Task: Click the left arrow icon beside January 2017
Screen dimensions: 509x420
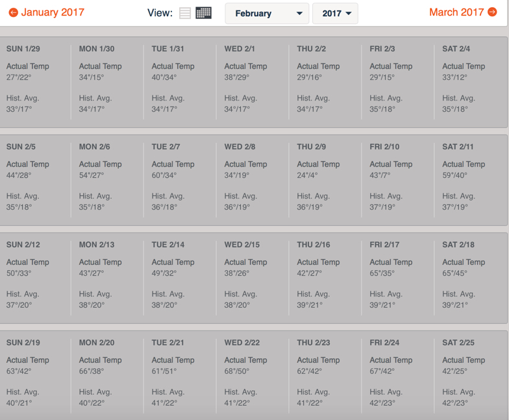Action: 13,12
